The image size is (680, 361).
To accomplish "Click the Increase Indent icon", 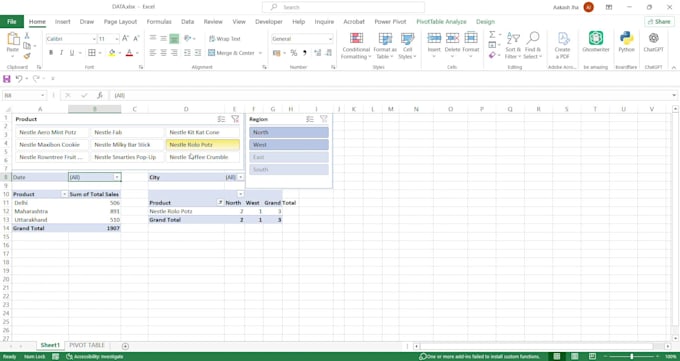I will (x=198, y=53).
